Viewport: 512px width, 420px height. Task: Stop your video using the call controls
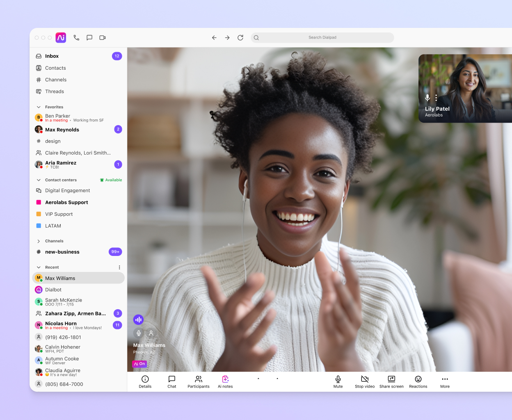[x=364, y=379]
